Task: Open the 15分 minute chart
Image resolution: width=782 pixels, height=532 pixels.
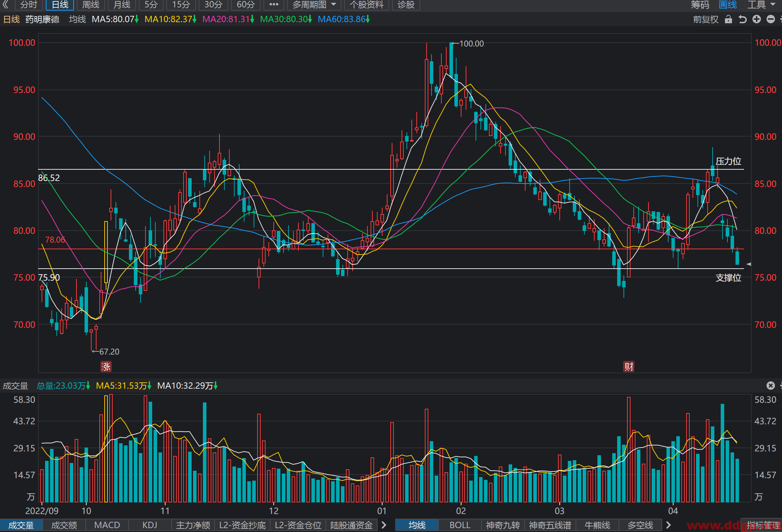Action: (181, 5)
